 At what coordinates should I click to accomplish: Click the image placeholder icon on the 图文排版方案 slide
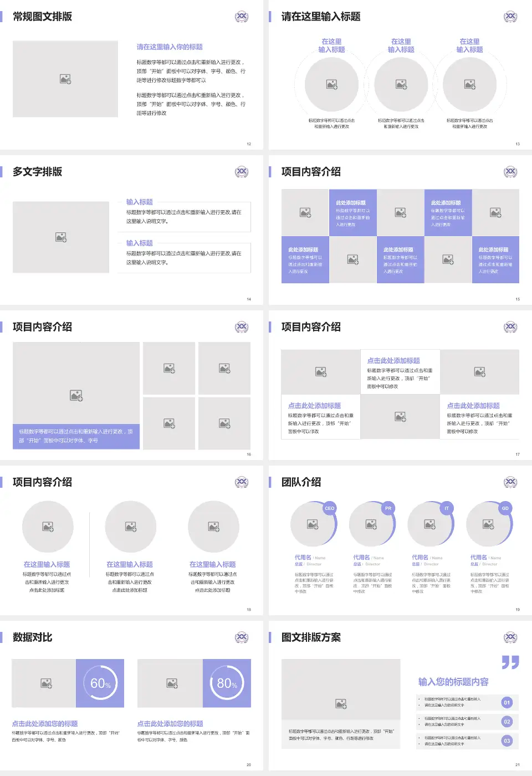[341, 704]
